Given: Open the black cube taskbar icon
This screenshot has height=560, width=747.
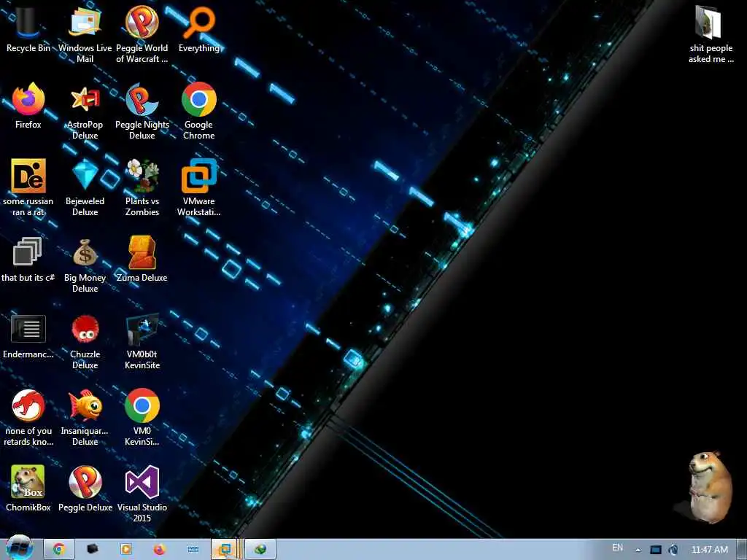Looking at the screenshot, I should pos(93,550).
